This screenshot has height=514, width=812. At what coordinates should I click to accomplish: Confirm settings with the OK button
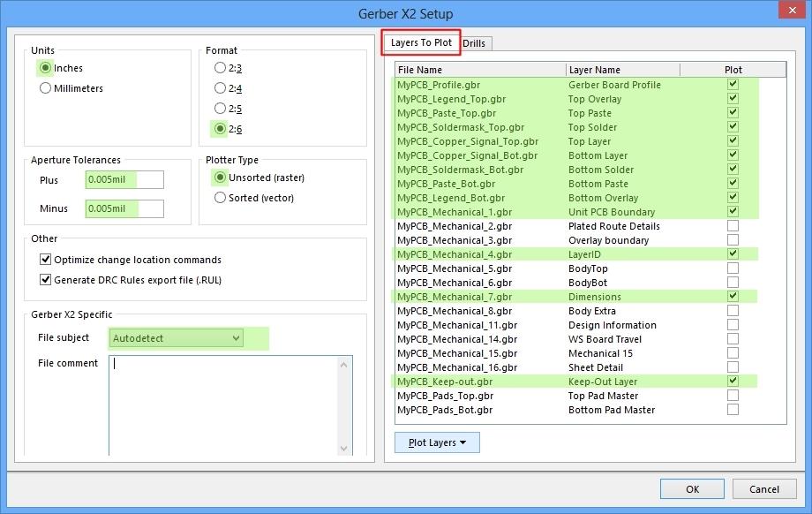[692, 488]
